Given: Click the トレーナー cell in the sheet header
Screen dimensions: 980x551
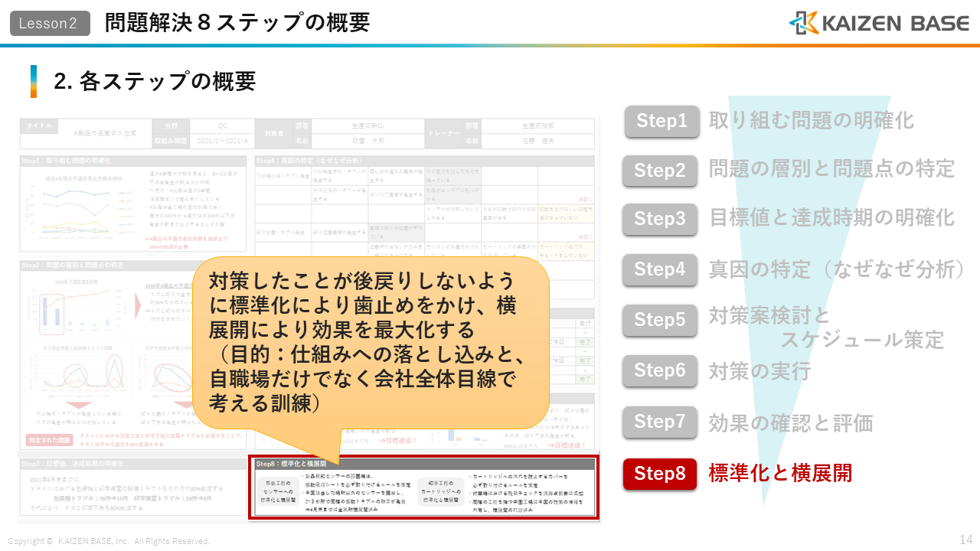Looking at the screenshot, I should point(443,132).
